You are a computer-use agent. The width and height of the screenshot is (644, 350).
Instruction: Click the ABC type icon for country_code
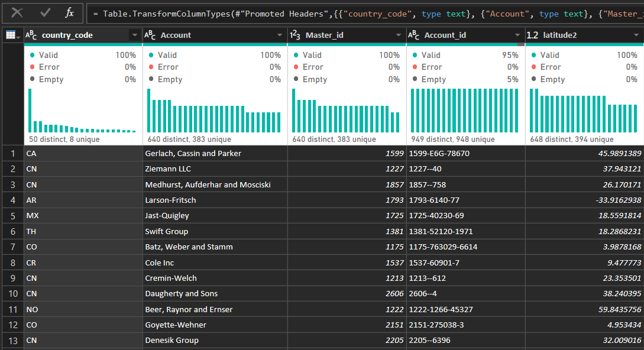tap(31, 35)
